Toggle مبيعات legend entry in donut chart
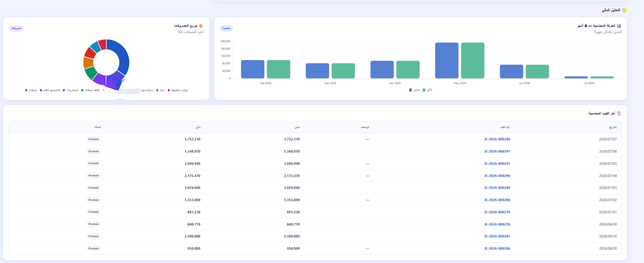The width and height of the screenshot is (644, 263). click(31, 90)
